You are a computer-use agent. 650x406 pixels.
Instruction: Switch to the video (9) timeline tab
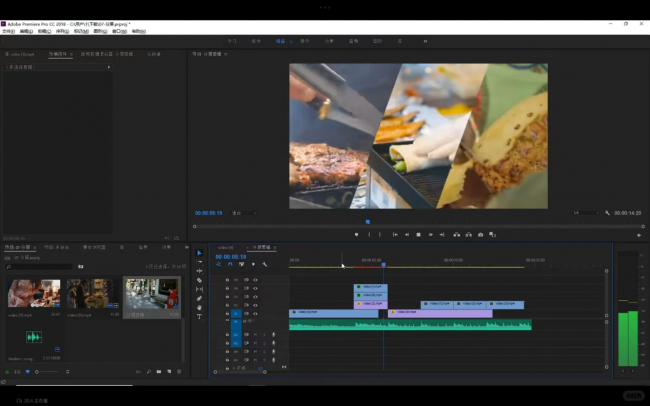[226, 248]
